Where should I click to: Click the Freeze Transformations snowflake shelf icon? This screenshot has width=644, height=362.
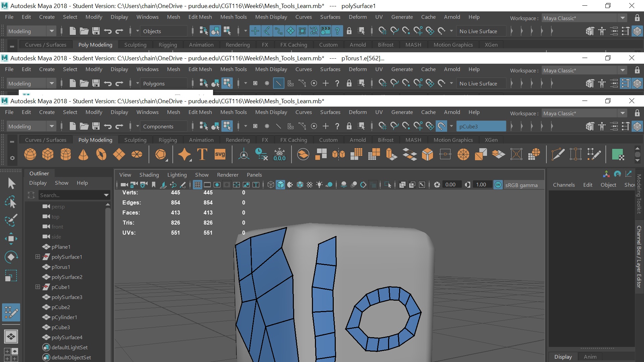click(279, 155)
